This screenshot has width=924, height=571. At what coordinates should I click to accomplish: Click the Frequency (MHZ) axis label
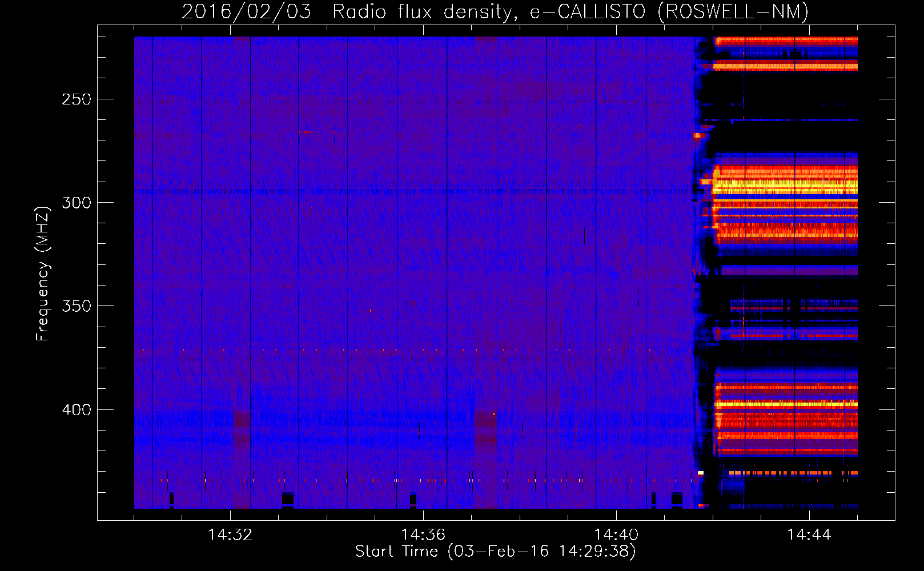(43, 274)
